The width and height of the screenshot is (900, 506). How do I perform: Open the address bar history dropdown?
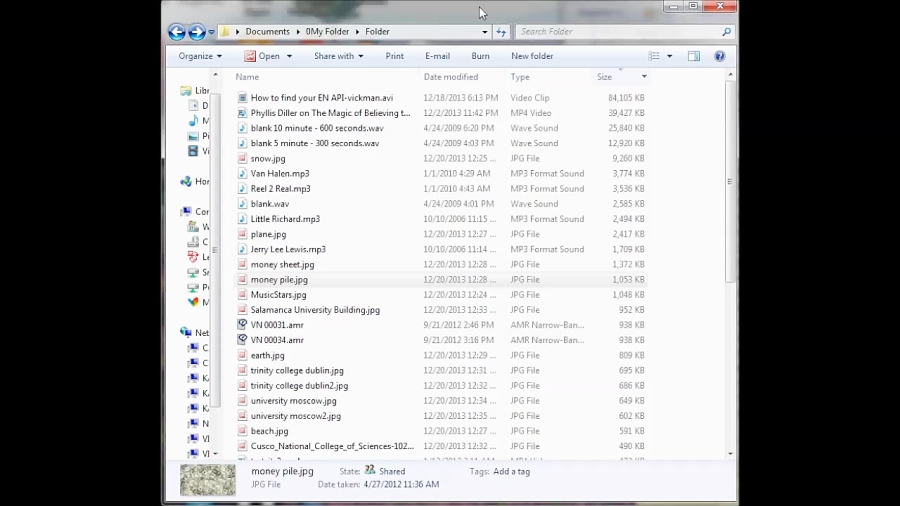(485, 32)
